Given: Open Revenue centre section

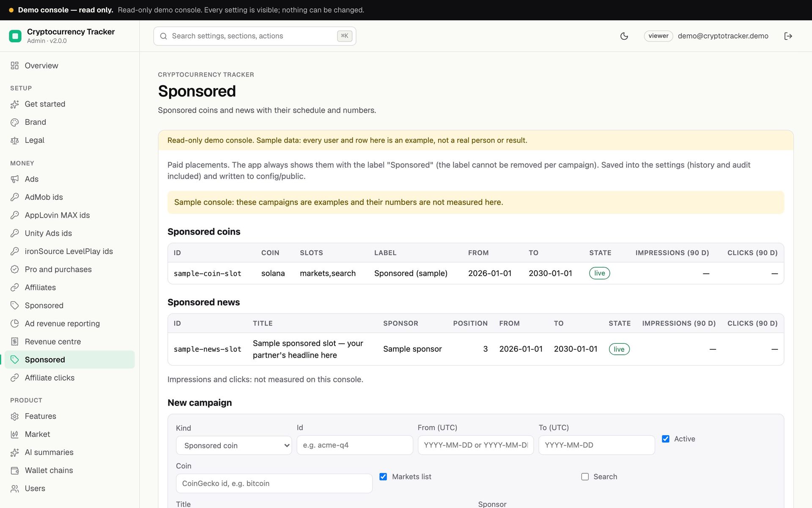Looking at the screenshot, I should tap(70, 342).
